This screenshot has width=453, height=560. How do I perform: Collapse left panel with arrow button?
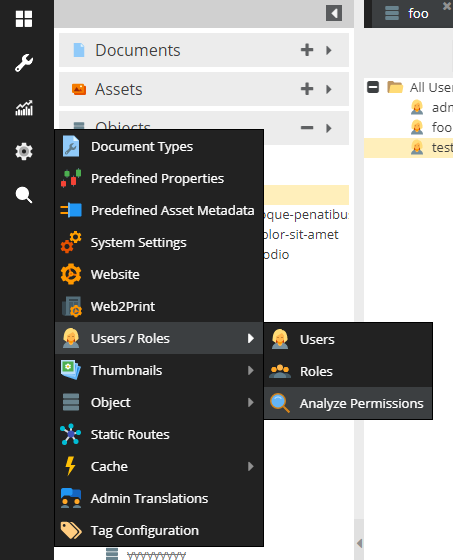point(334,13)
